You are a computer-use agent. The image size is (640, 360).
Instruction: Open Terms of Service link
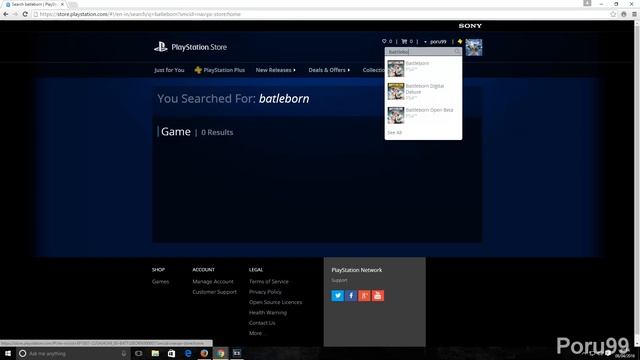(269, 282)
